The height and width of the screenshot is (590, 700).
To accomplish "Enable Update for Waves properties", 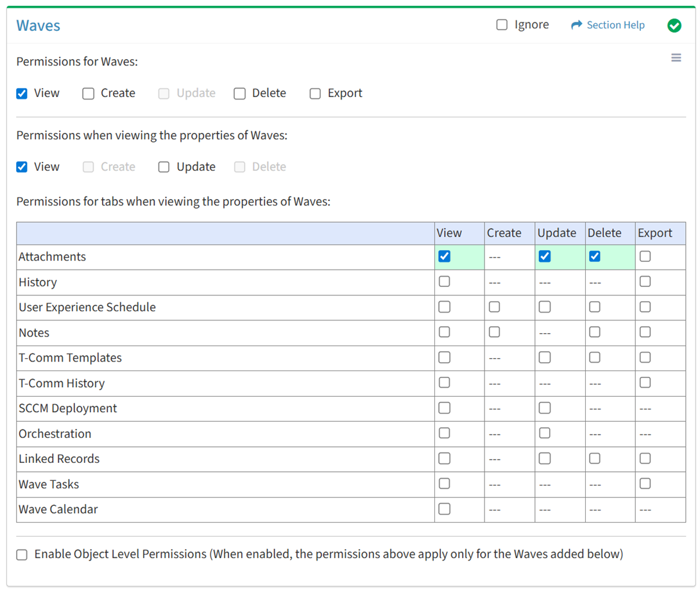I will (164, 167).
